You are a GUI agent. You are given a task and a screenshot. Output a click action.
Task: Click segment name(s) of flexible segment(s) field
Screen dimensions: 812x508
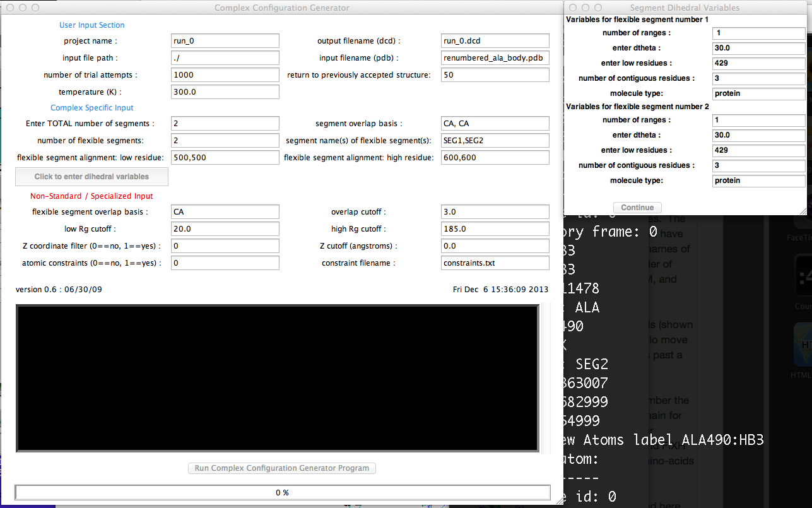click(495, 141)
